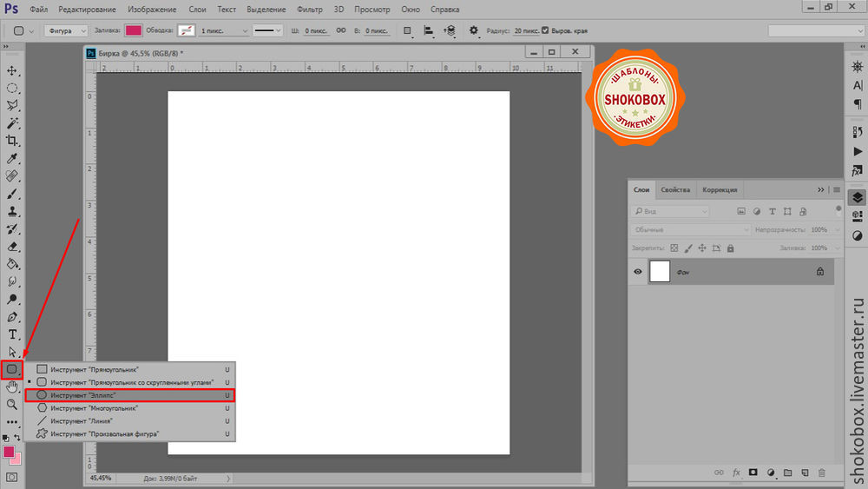Select the Horizontal Type tool
The width and height of the screenshot is (868, 489).
(12, 334)
